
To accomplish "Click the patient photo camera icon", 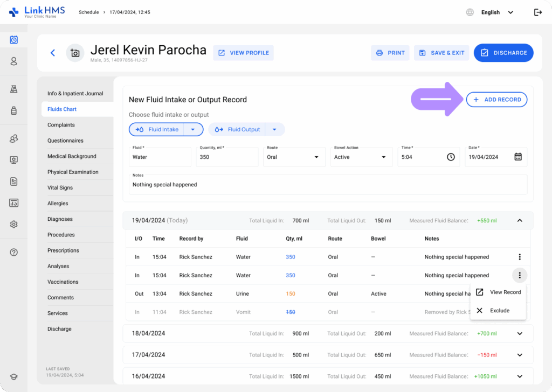I will tap(75, 53).
